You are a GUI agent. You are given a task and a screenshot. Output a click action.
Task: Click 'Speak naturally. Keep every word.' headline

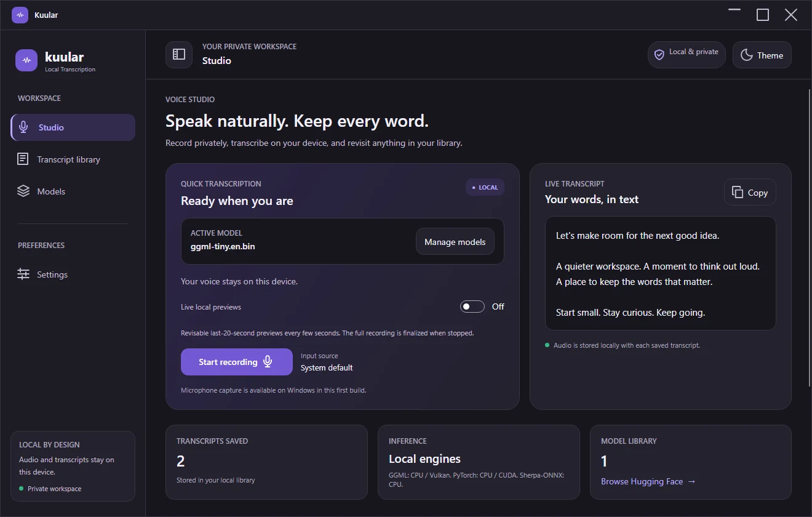tap(297, 121)
